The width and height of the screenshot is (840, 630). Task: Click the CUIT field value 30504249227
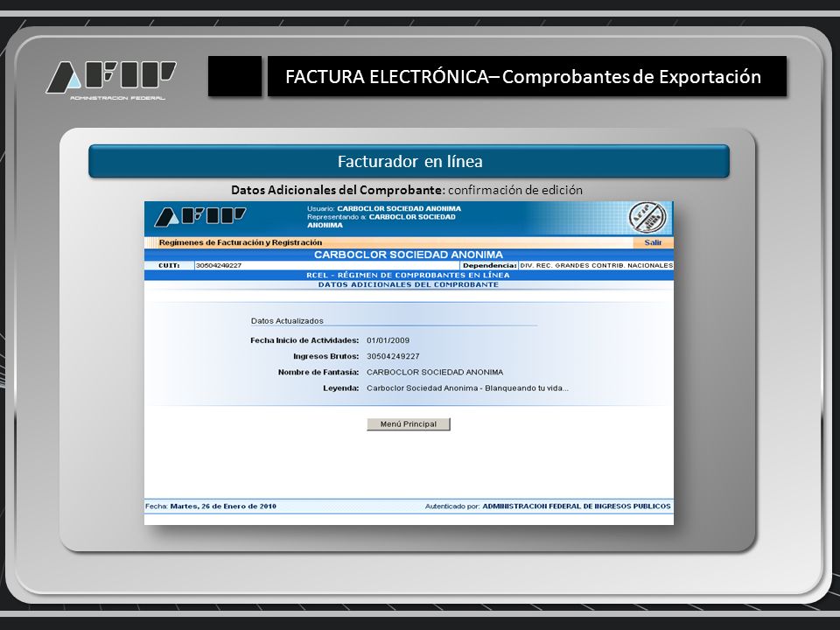pyautogui.click(x=219, y=265)
